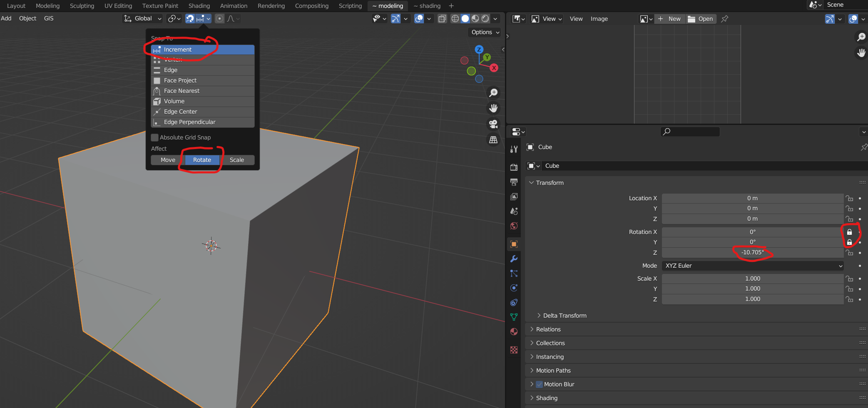868x408 pixels.
Task: Toggle the snap magnet in 3D viewport header
Action: tap(190, 18)
